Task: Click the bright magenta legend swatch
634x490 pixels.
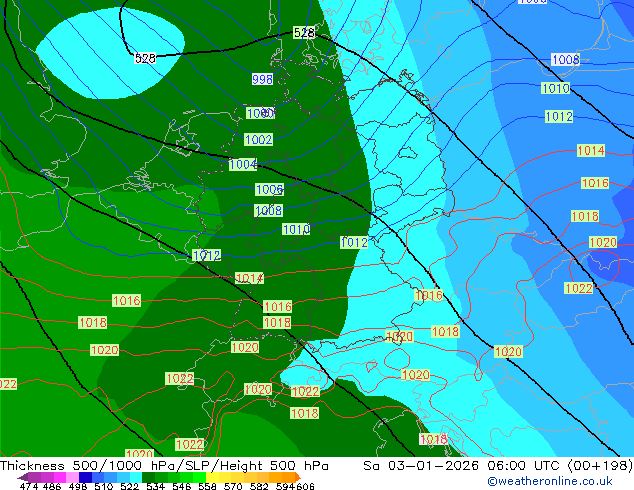Action: pos(59,477)
